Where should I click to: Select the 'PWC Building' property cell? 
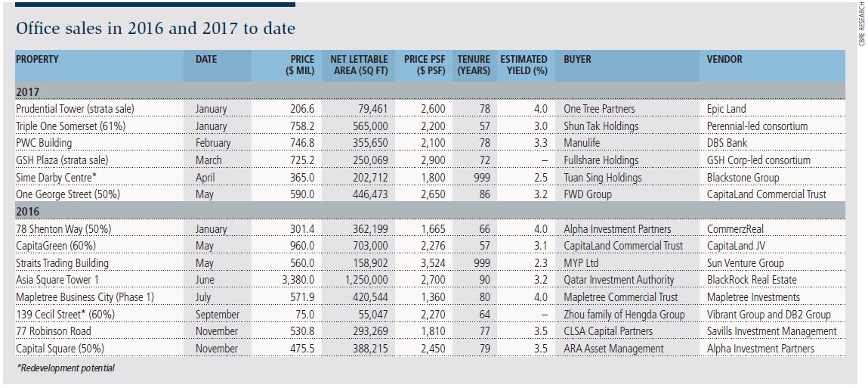click(45, 143)
